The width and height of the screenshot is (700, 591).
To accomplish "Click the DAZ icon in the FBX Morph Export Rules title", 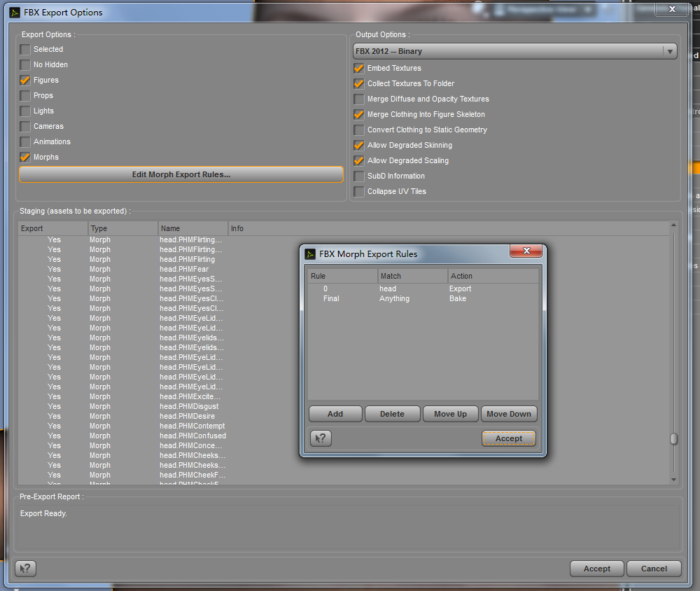I will (x=310, y=254).
